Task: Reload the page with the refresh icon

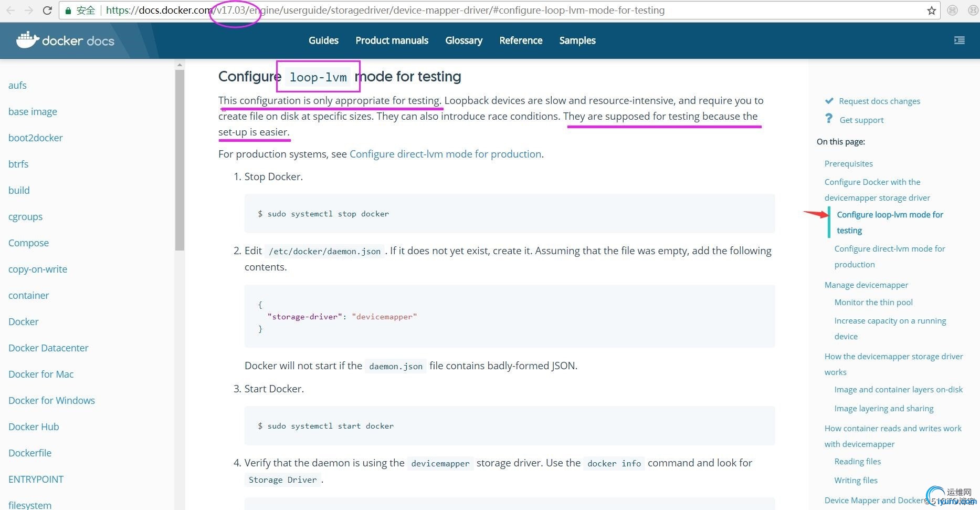Action: [x=47, y=11]
